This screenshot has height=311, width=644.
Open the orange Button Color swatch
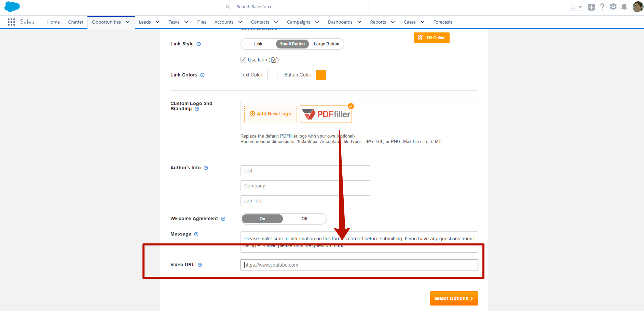tap(321, 75)
